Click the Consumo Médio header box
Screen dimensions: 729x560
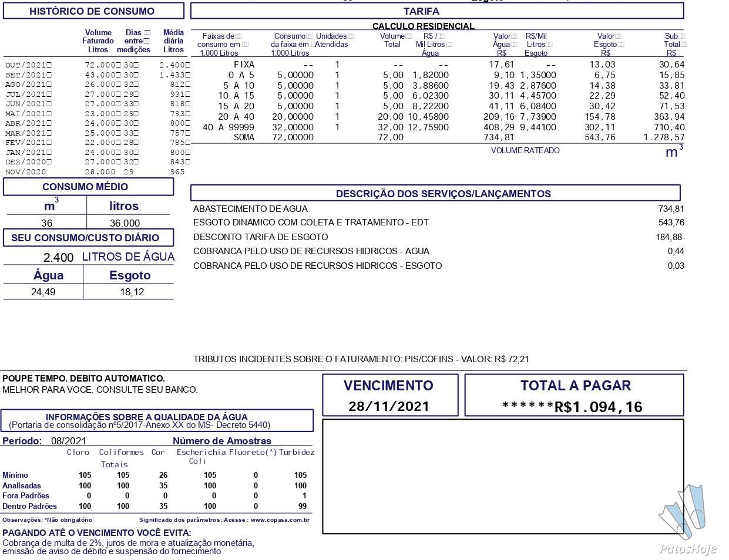pos(88,187)
